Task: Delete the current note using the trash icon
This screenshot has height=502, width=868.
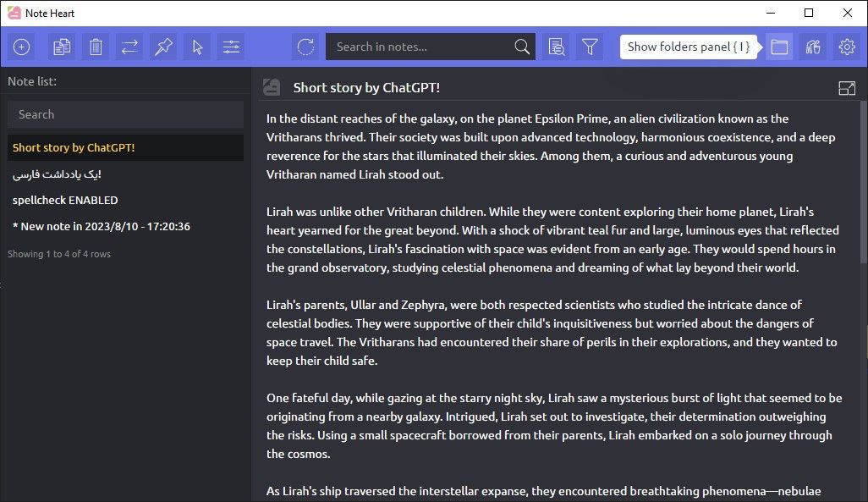Action: (96, 47)
